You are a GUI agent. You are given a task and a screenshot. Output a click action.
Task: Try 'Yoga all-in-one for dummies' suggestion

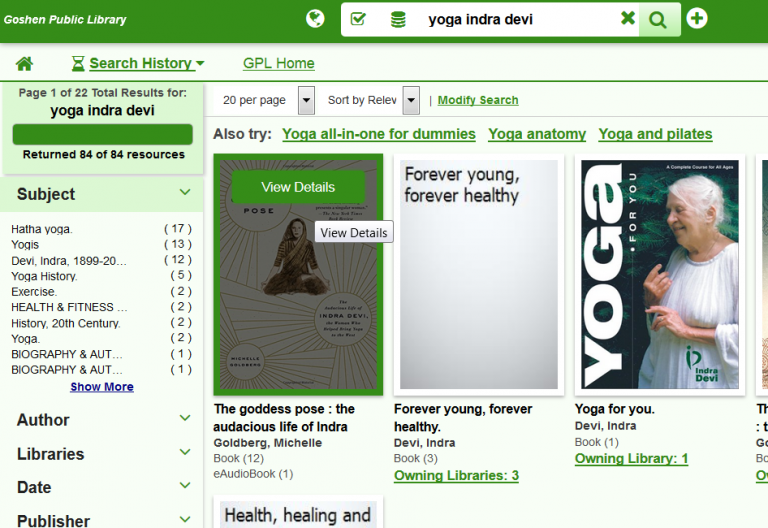[x=379, y=134]
